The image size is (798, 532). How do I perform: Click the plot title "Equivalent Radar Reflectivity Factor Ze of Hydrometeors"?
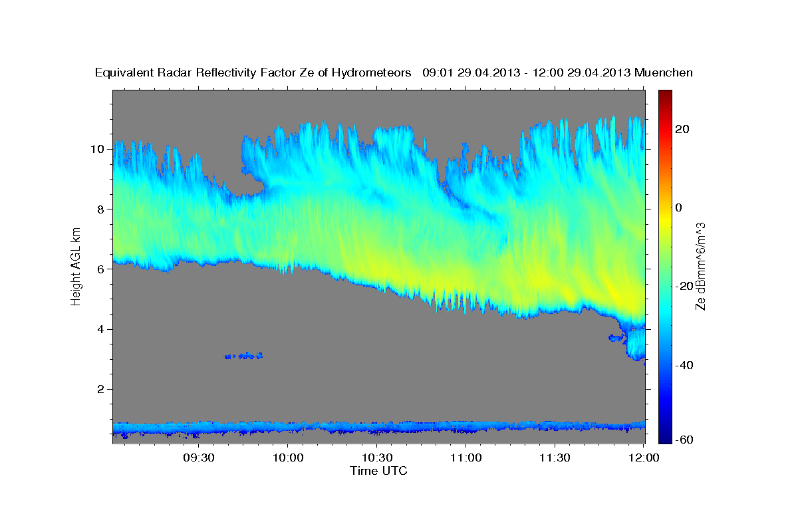[253, 73]
